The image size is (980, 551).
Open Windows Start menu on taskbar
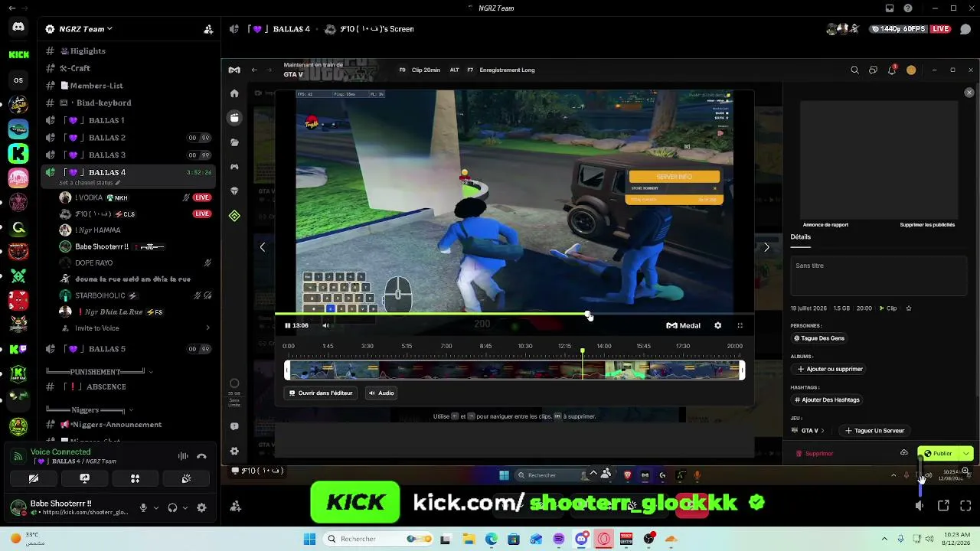tap(309, 540)
